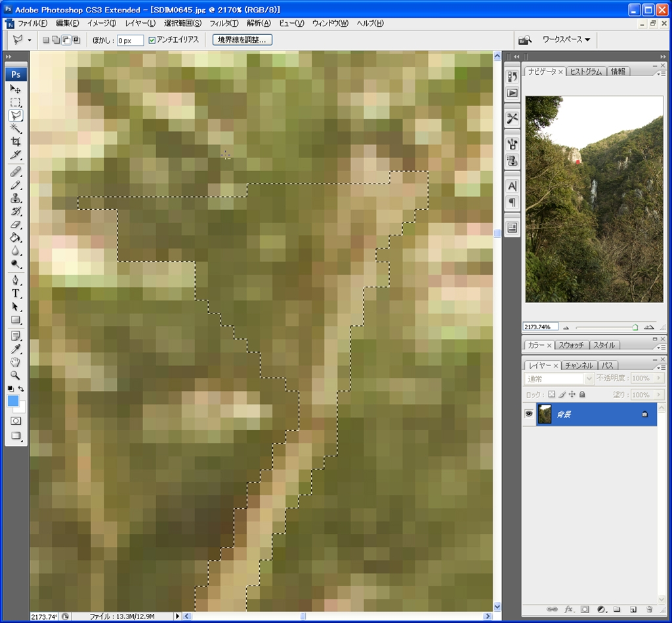Open the tool preset picker arrow
672x623 pixels.
coord(30,40)
